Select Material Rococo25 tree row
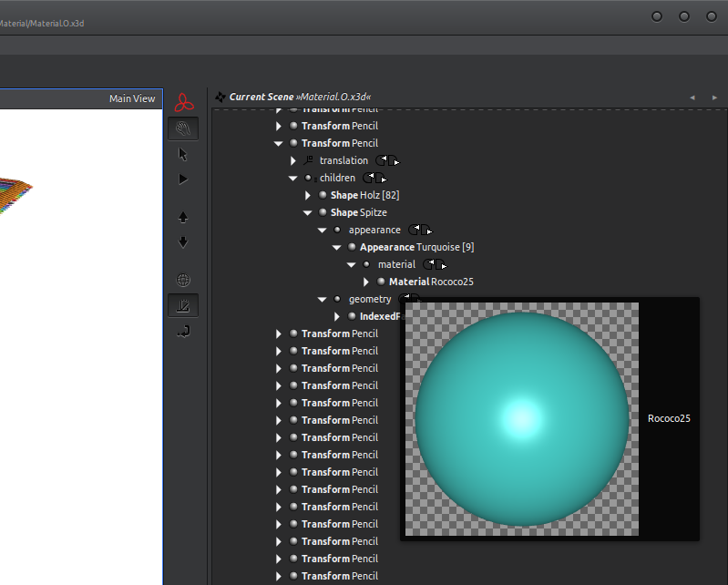This screenshot has width=728, height=585. [431, 282]
